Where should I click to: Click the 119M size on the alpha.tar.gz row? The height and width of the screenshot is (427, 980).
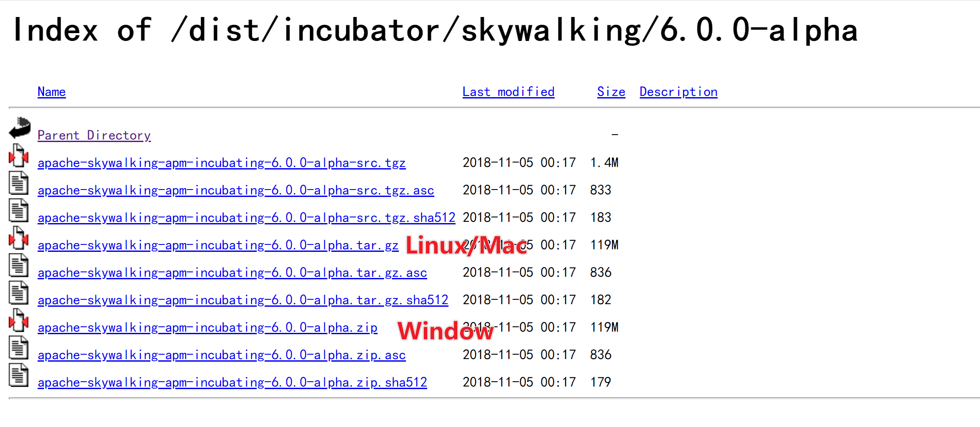click(604, 245)
